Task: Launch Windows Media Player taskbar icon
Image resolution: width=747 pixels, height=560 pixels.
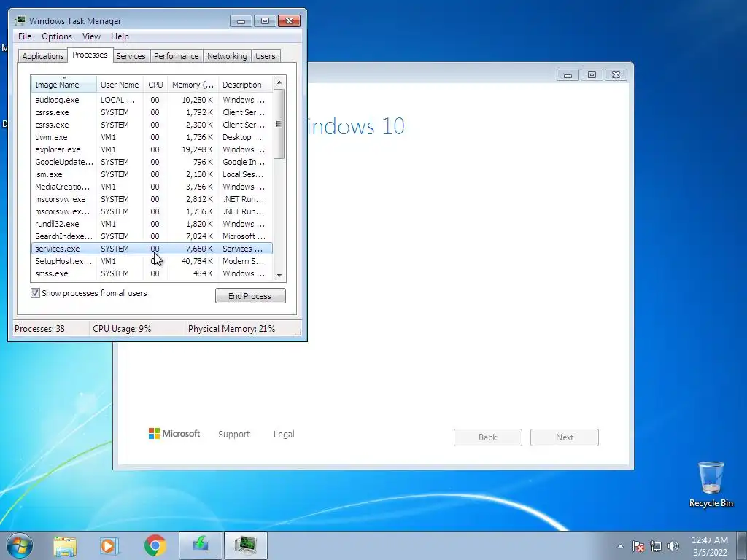Action: [x=109, y=545]
